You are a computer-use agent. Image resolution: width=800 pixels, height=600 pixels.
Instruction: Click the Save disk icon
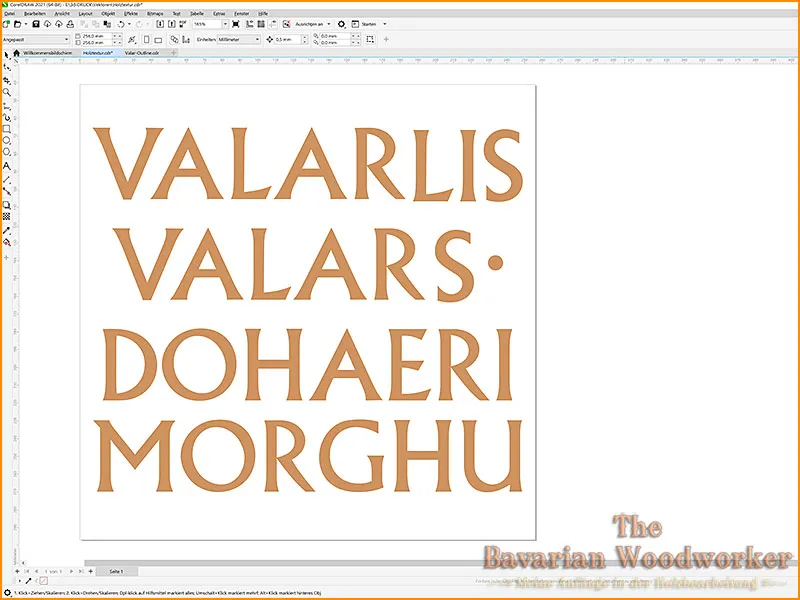(x=36, y=24)
